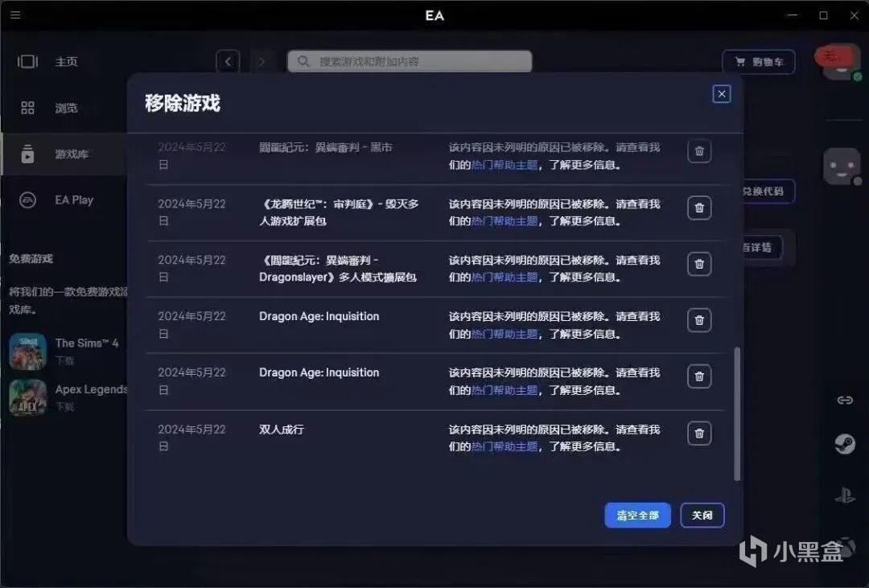This screenshot has width=869, height=588.
Task: Open 热门帮助主题 link in first Dragon Age: Inquisition row
Action: (x=505, y=334)
